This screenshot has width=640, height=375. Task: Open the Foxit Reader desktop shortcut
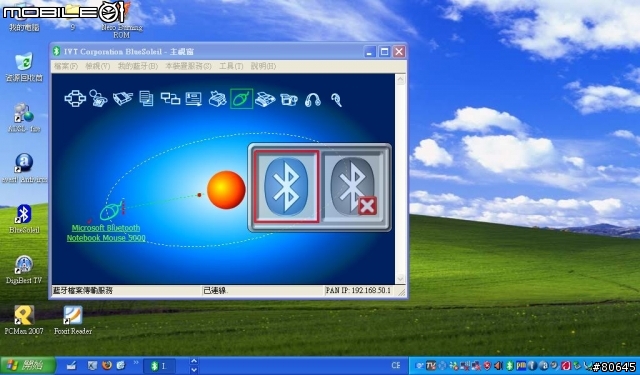73,320
